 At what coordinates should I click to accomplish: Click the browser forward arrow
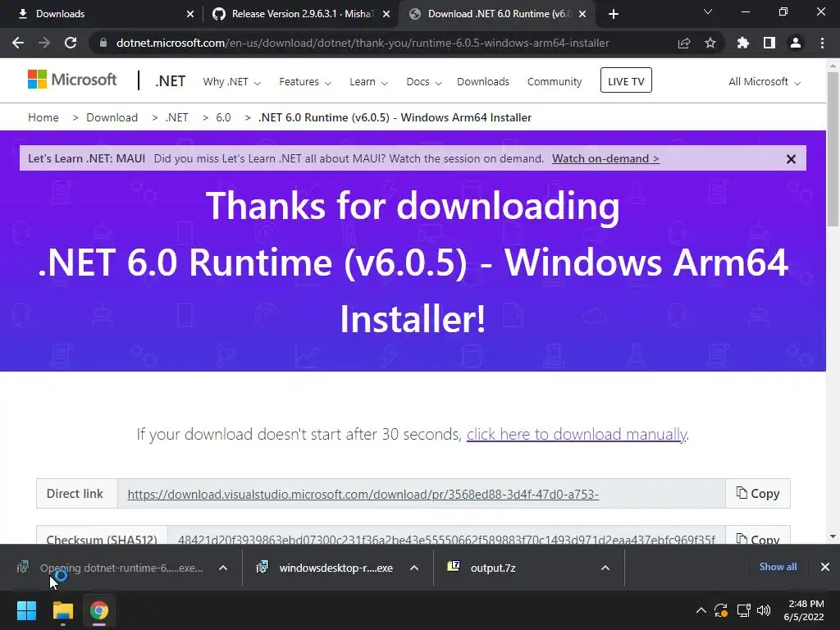click(44, 43)
